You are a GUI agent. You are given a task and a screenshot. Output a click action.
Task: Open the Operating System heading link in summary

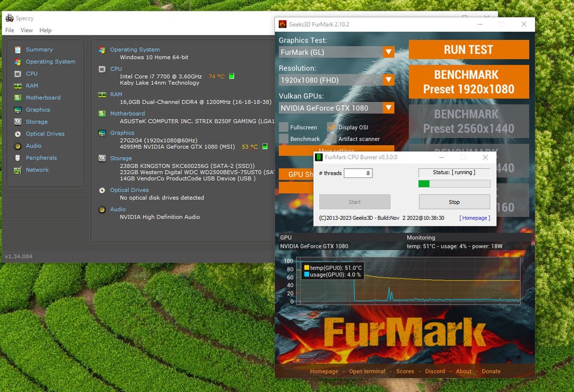pyautogui.click(x=135, y=50)
